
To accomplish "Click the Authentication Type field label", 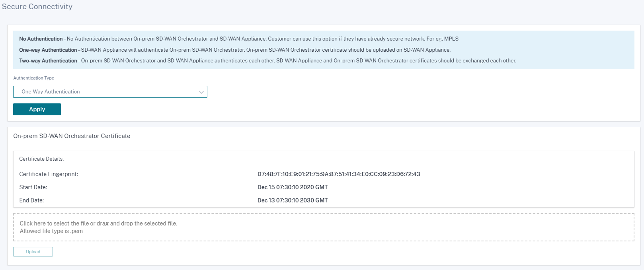I will pyautogui.click(x=34, y=78).
